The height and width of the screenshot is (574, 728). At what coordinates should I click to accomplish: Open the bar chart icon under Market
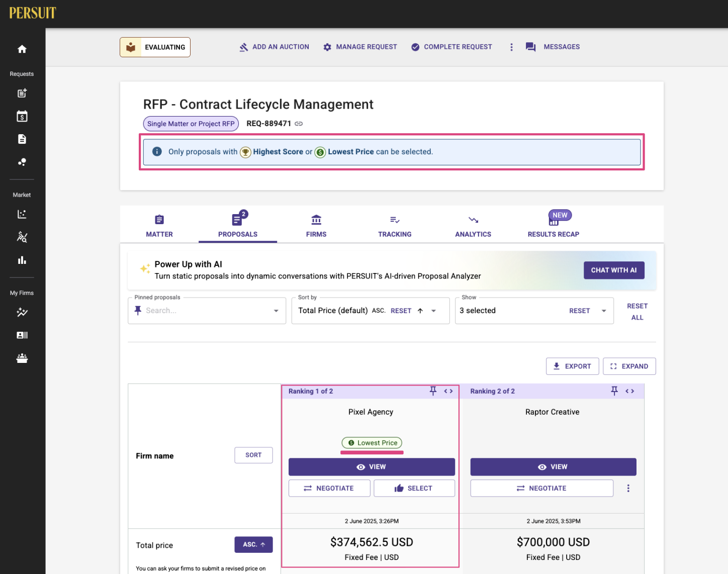click(x=22, y=260)
